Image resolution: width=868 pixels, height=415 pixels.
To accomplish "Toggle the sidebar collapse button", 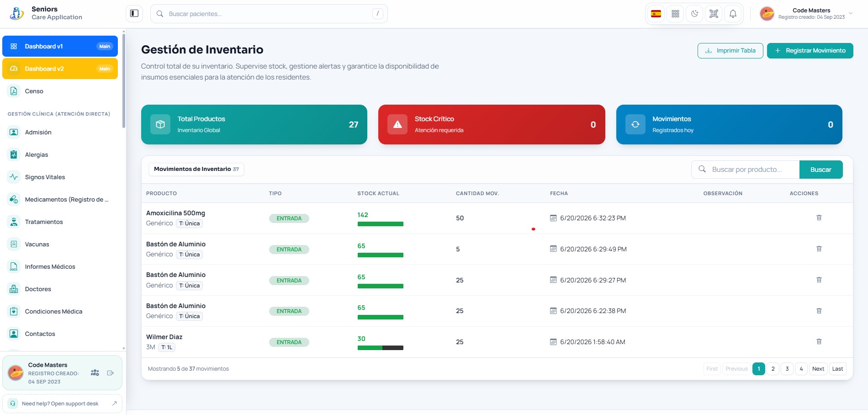I will coord(134,14).
